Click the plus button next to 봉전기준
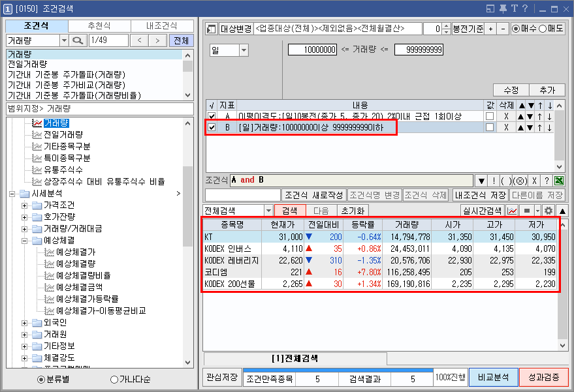This screenshot has width=574, height=392. coord(490,29)
